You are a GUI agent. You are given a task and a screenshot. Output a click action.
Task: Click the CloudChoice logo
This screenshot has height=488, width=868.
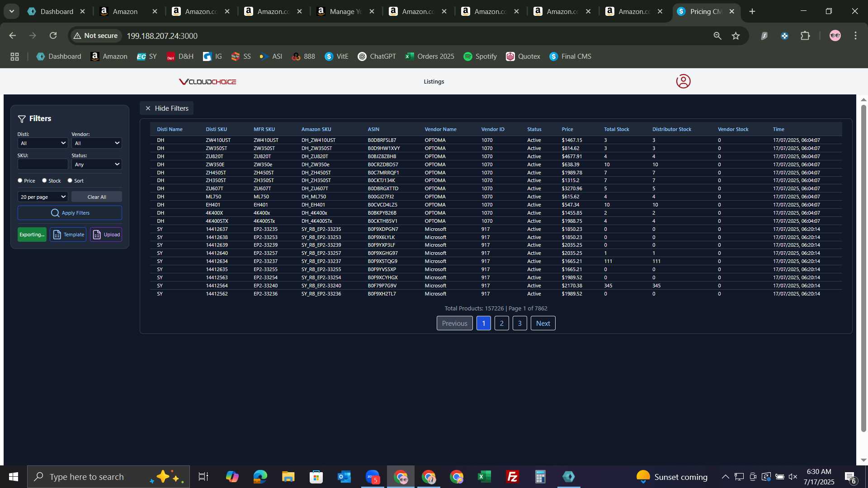coord(208,82)
